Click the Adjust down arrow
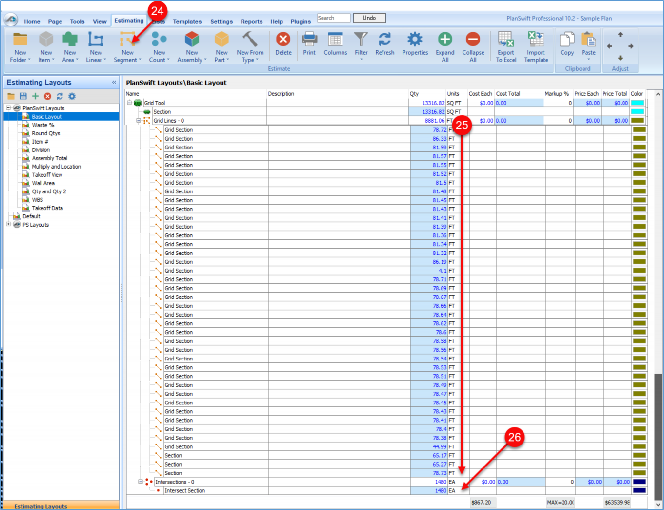Image resolution: width=664 pixels, height=510 pixels. click(x=620, y=58)
